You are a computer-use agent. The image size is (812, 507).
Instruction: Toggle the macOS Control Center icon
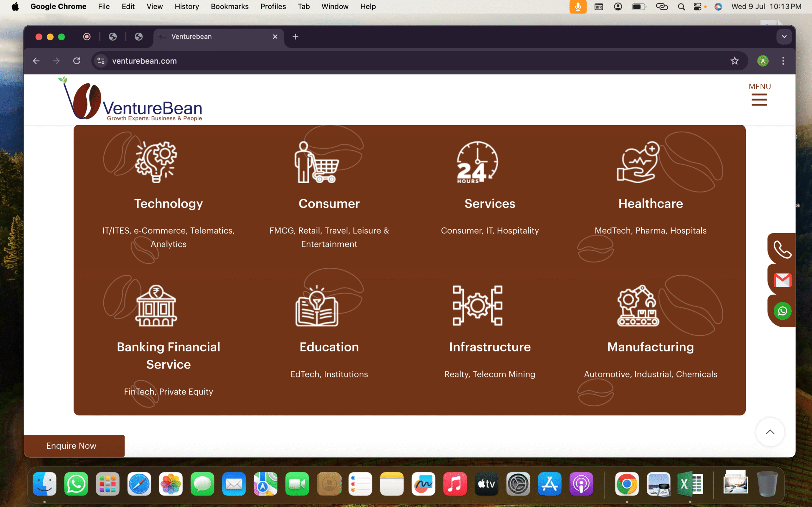(697, 6)
